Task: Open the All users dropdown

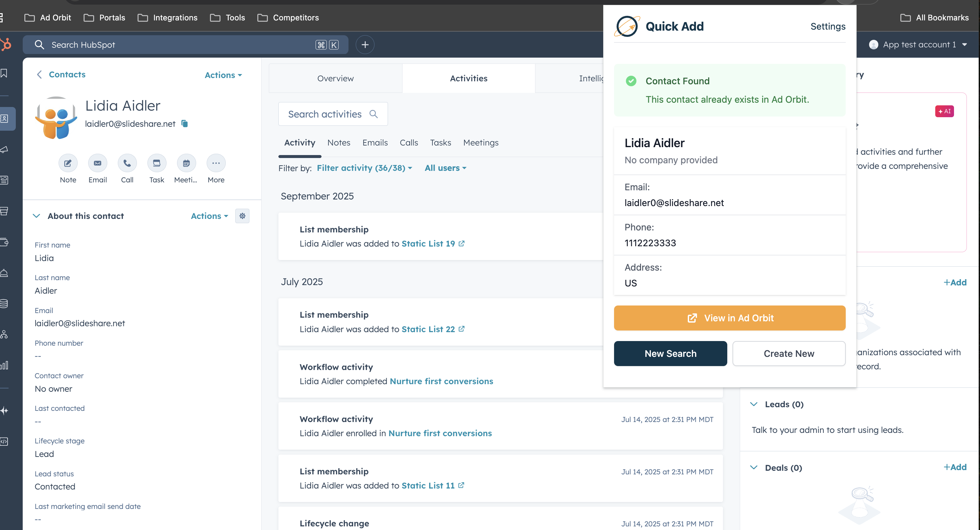Action: click(445, 168)
